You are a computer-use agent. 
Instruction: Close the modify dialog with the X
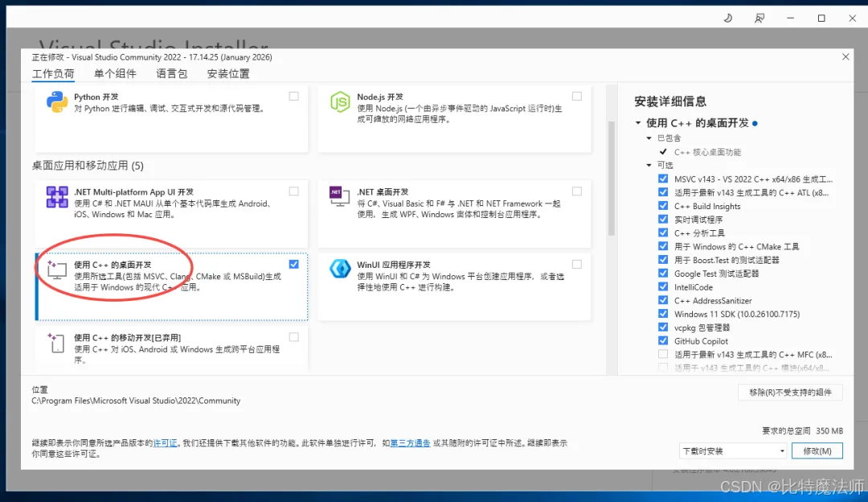(x=845, y=56)
